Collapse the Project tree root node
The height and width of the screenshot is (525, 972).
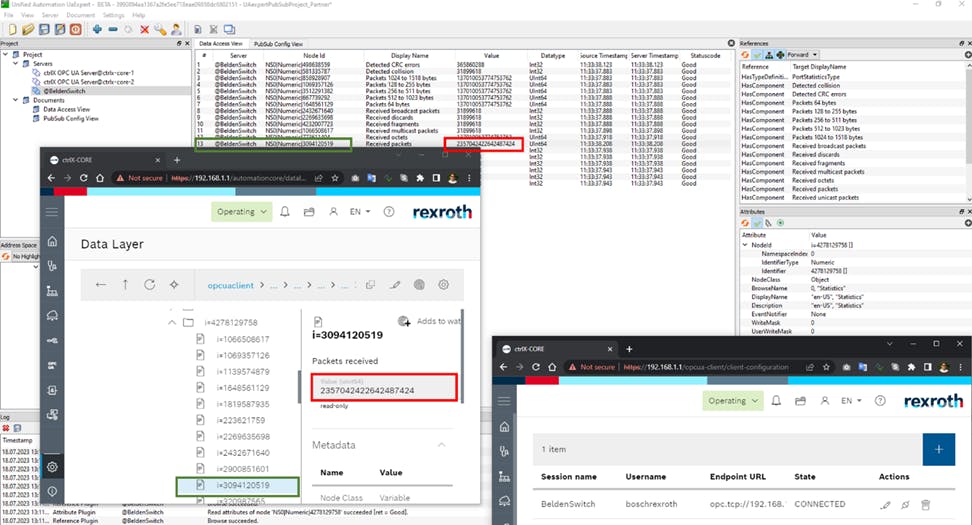tap(6, 55)
